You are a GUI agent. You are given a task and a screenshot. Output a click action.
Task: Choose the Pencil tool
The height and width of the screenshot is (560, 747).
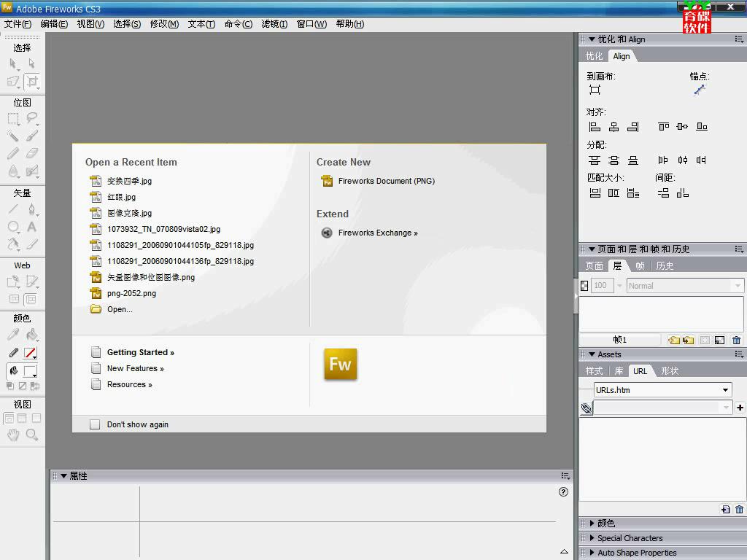[13, 153]
